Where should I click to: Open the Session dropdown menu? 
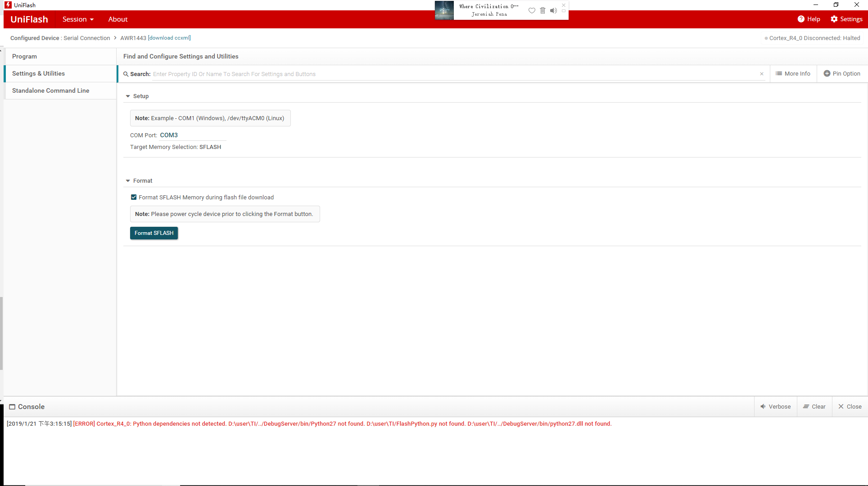78,19
